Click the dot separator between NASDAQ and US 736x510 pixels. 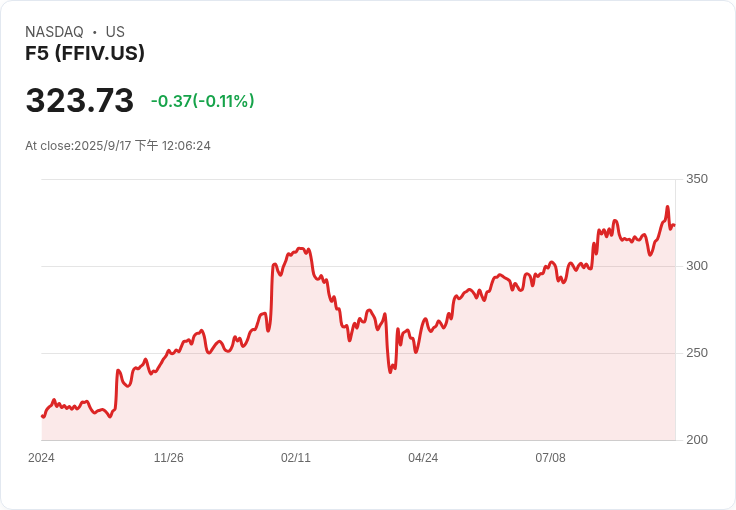coord(94,32)
